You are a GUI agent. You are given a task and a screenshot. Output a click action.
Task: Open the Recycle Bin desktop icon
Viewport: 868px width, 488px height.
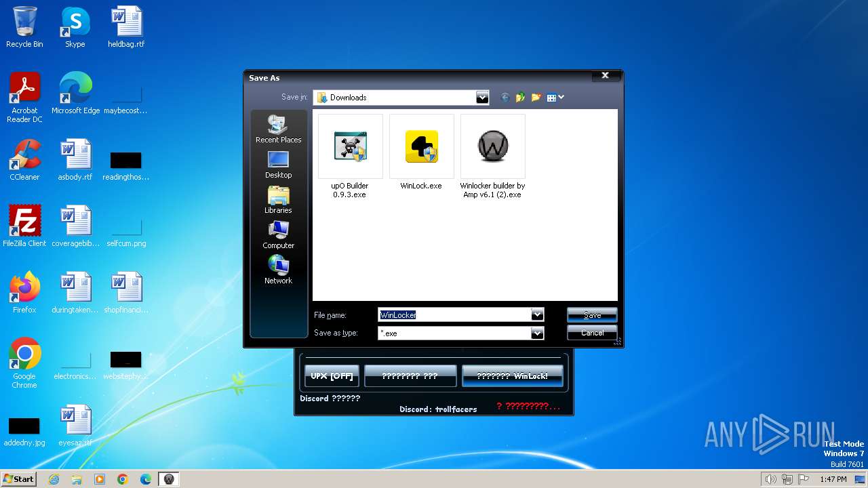click(24, 27)
